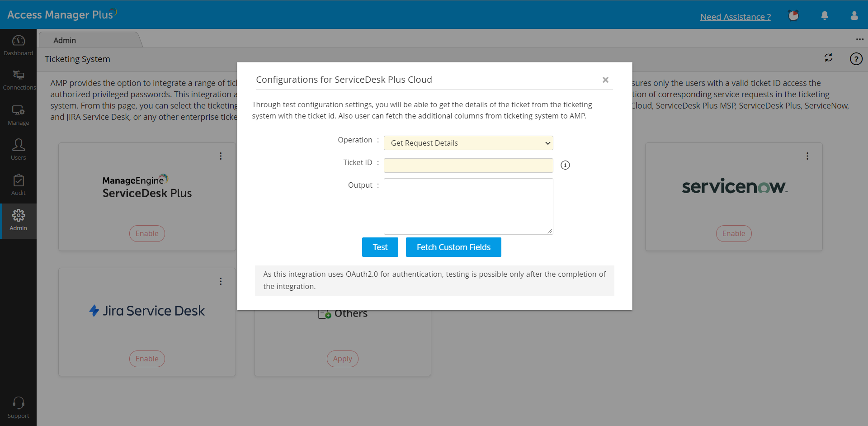Click the refresh icon on Ticketing System page
The width and height of the screenshot is (868, 426).
click(x=828, y=58)
